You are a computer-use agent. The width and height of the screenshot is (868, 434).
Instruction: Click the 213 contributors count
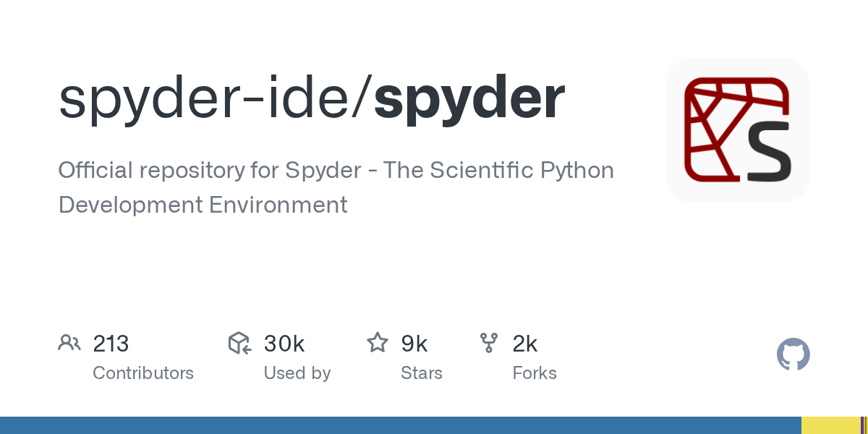point(111,344)
